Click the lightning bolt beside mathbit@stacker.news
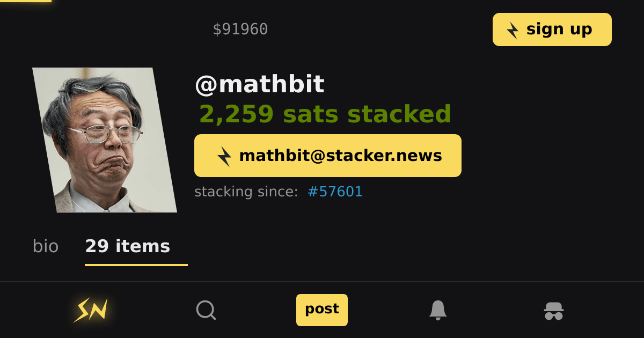This screenshot has height=338, width=644. tap(224, 156)
